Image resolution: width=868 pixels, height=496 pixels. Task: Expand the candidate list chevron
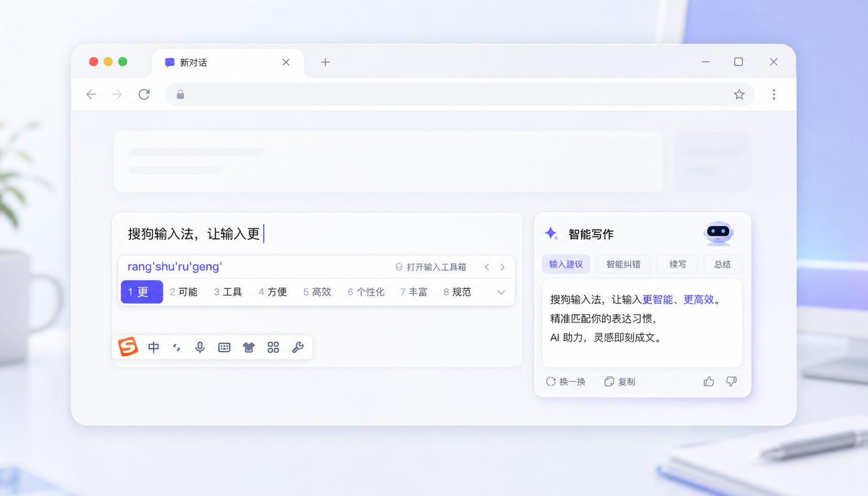pos(501,292)
